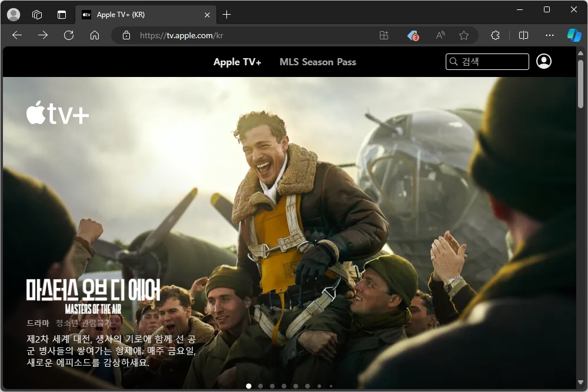Click the Apple tv+ logo on hero banner

click(x=58, y=112)
